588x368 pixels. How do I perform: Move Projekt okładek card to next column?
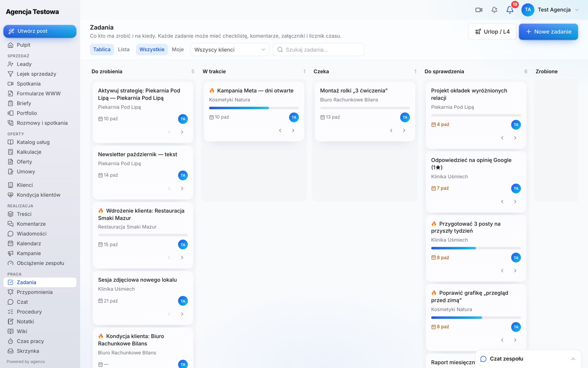tap(515, 138)
